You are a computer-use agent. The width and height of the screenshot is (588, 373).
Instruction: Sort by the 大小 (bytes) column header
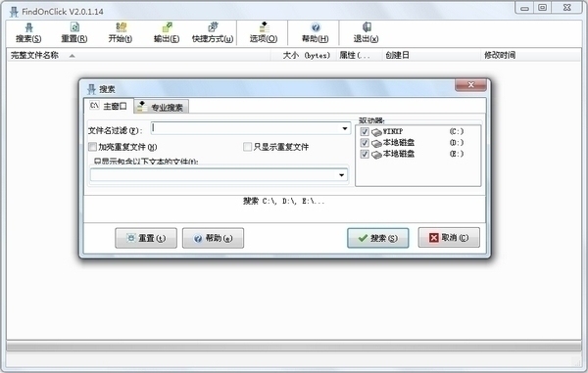(x=304, y=56)
